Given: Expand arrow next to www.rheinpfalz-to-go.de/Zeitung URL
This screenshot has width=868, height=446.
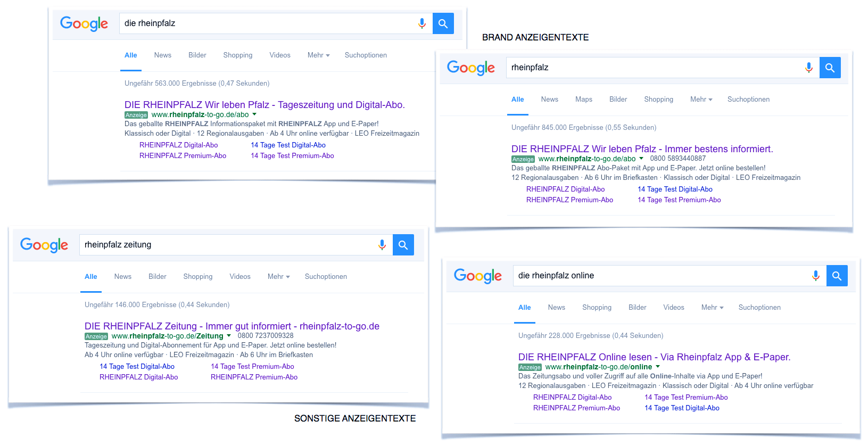Looking at the screenshot, I should click(229, 336).
